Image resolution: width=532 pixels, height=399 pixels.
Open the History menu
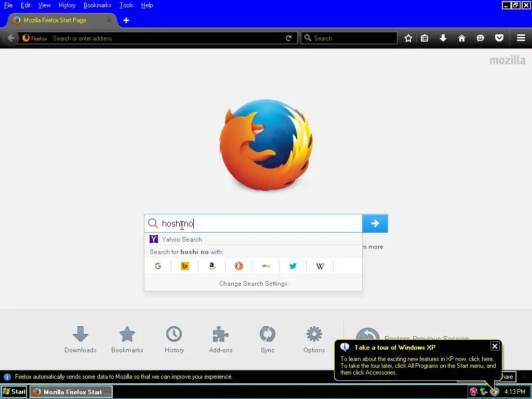coord(67,5)
